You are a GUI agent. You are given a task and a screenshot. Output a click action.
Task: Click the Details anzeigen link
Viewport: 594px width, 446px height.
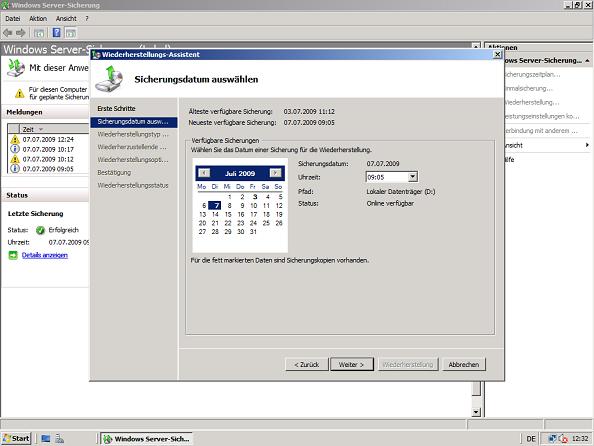click(45, 255)
